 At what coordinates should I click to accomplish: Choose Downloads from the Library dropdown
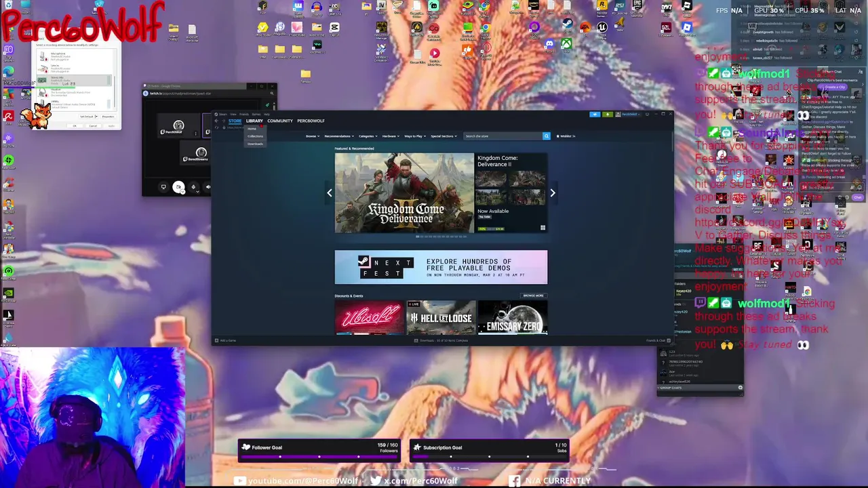[x=255, y=144]
